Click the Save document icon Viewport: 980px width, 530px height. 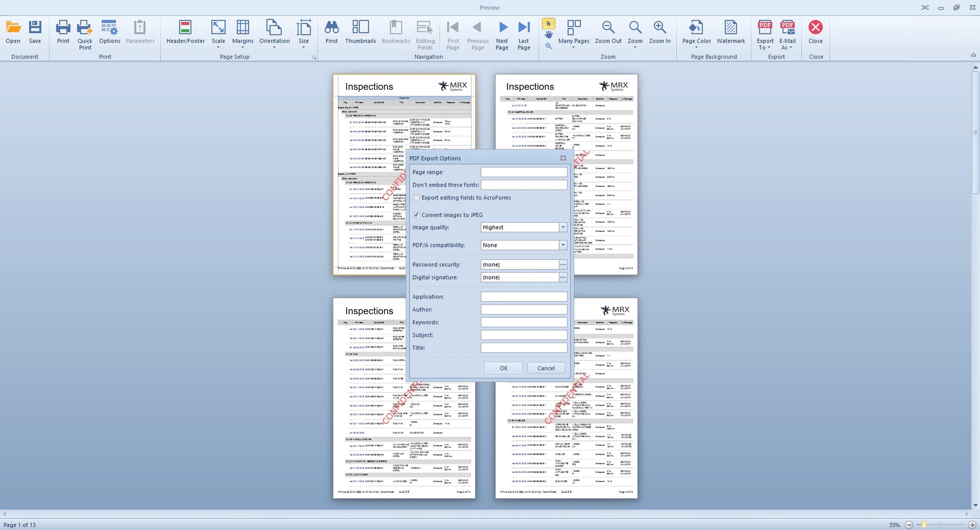35,27
